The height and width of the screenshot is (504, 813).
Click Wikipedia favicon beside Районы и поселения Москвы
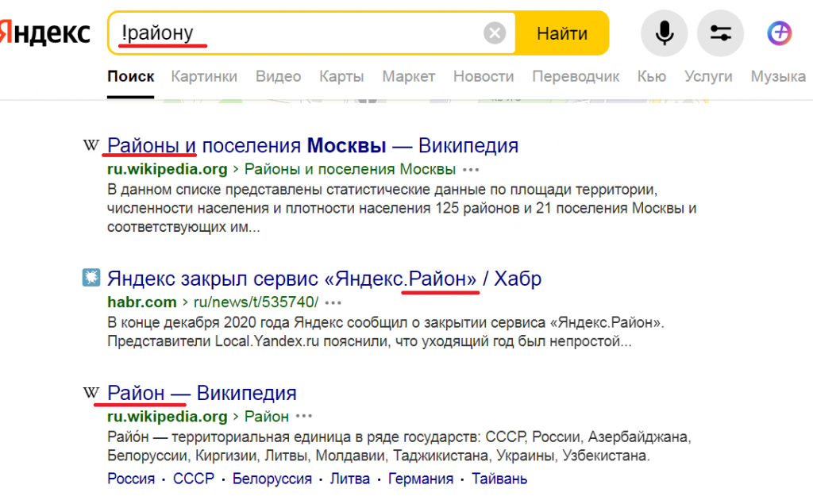coord(92,145)
